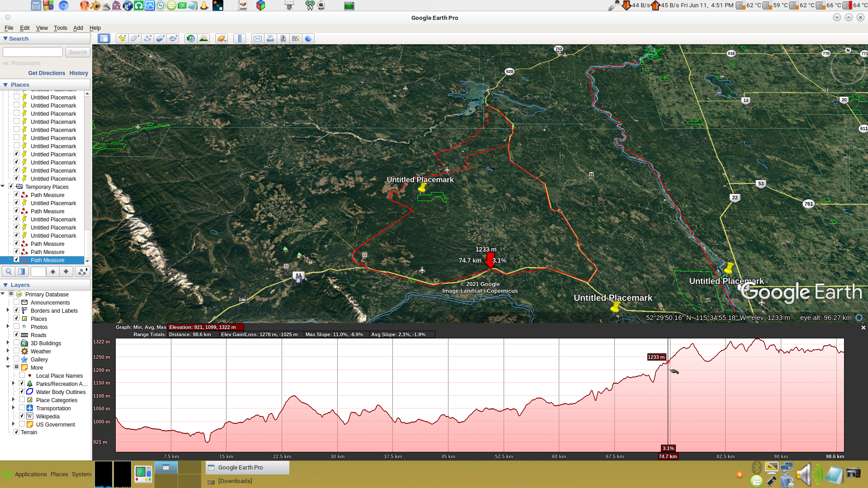Click in the Search input field
Screen dimensions: 868x488
pos(33,52)
